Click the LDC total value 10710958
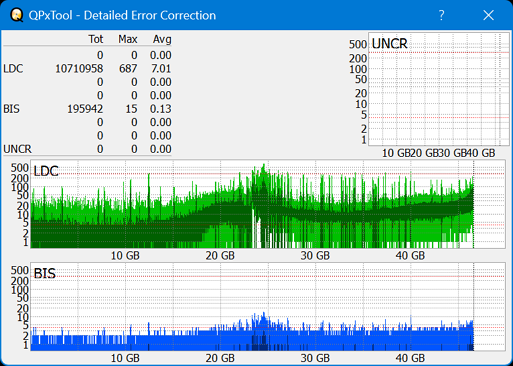 (x=79, y=69)
